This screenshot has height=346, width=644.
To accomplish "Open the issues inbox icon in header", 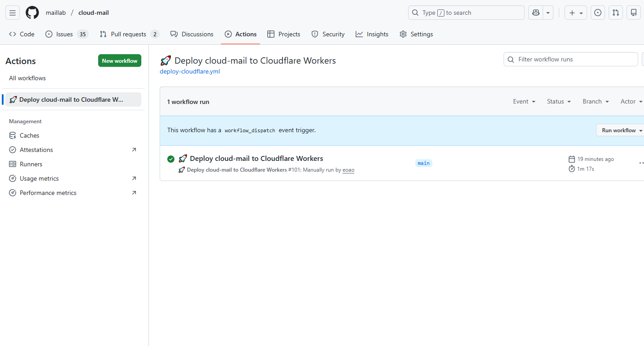I will point(597,13).
